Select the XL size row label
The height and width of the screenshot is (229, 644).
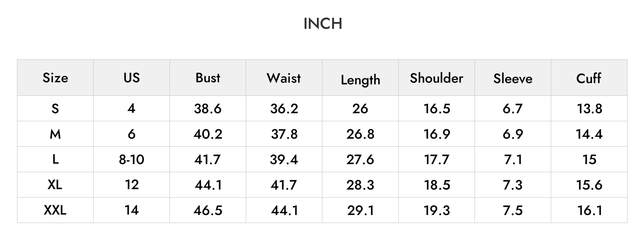(55, 184)
